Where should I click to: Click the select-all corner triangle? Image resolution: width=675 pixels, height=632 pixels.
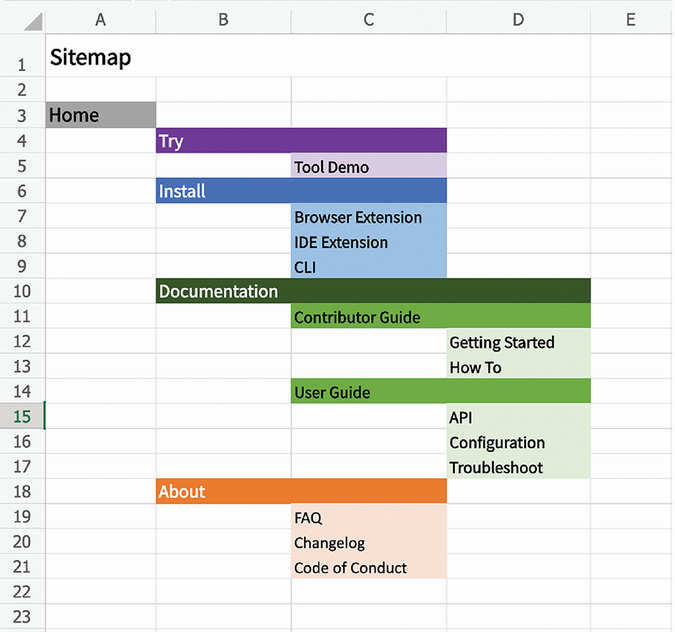[32, 21]
